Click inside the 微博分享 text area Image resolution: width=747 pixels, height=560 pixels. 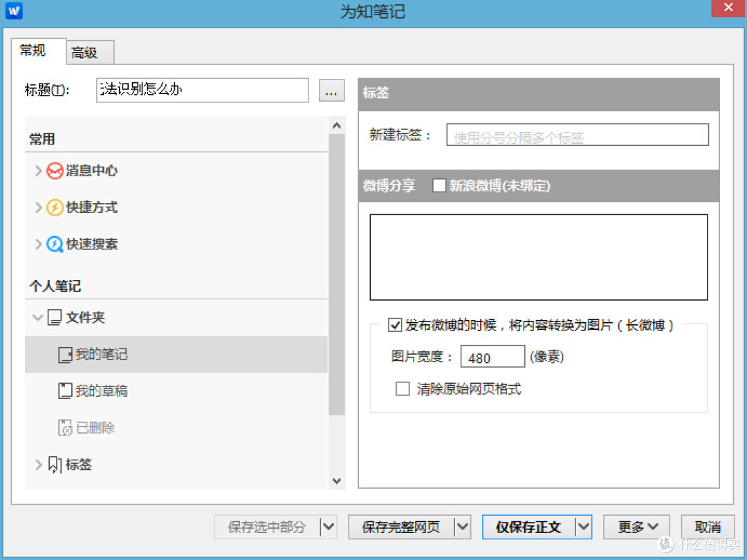[539, 257]
